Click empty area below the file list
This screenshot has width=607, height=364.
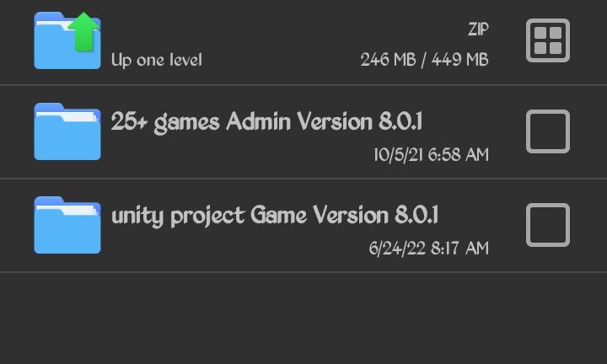click(x=303, y=318)
